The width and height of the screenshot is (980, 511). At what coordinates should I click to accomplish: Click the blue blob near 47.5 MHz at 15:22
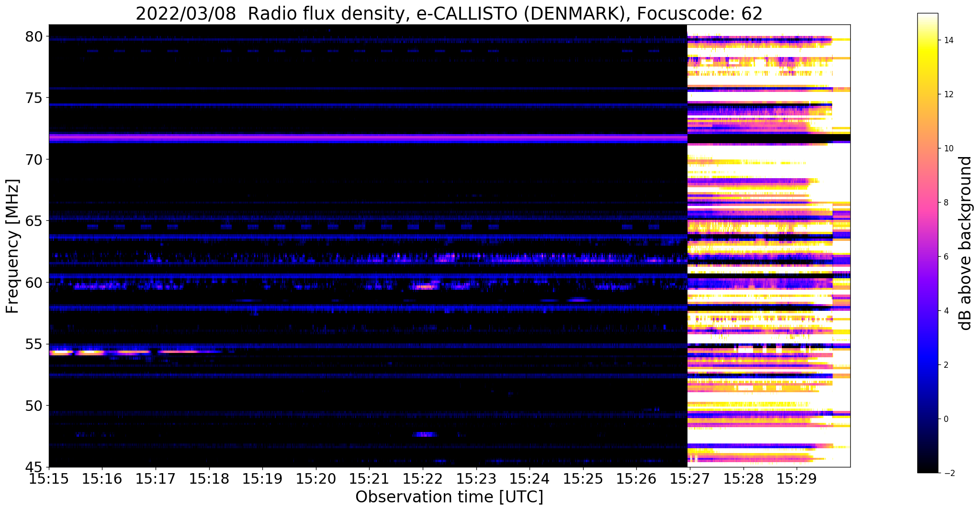click(x=425, y=434)
